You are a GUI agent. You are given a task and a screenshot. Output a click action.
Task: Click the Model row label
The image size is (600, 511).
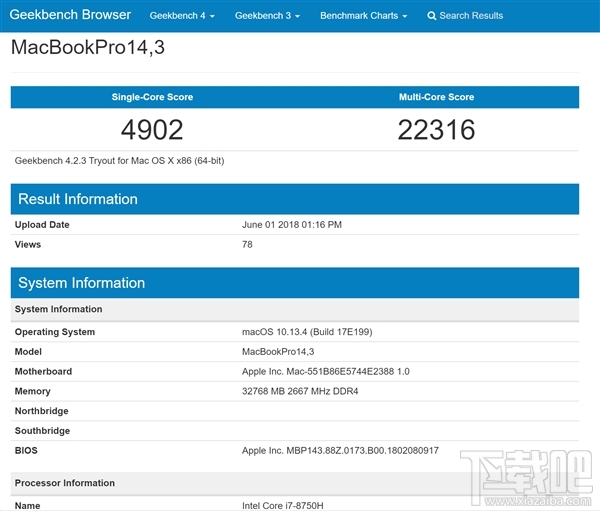[28, 352]
